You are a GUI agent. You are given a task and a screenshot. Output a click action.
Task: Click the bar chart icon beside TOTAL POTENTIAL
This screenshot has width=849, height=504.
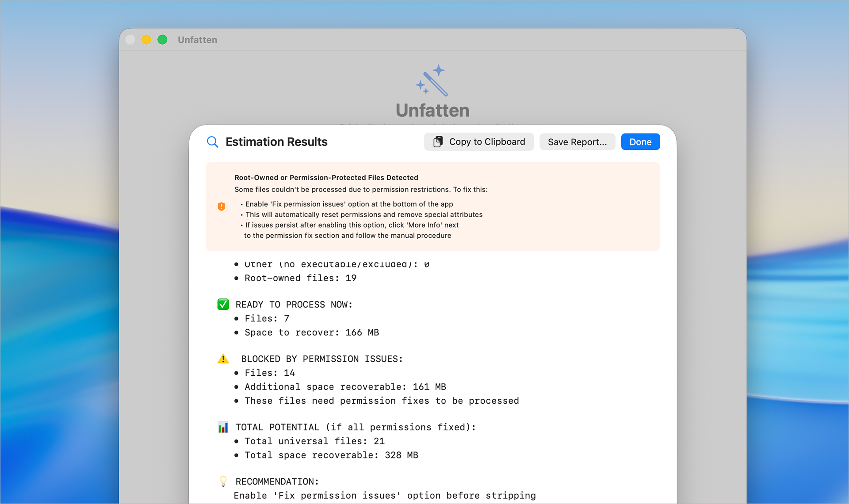[x=223, y=427]
